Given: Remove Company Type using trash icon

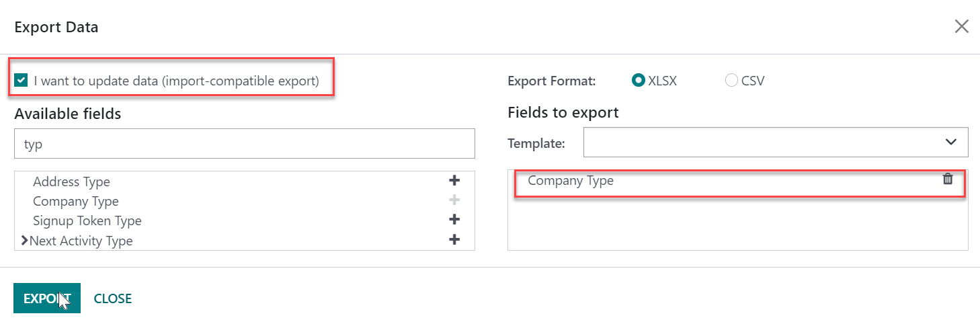Looking at the screenshot, I should (948, 179).
